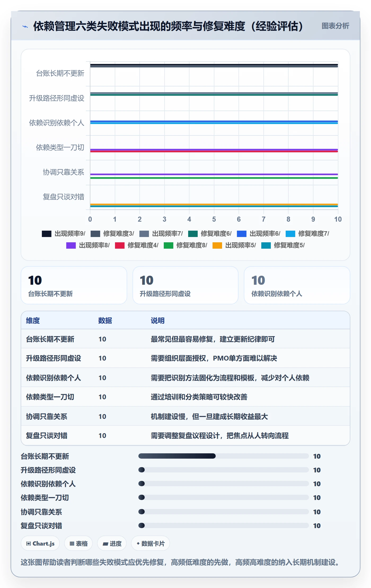Select the 进度 tag chip
The image size is (371, 588).
coord(112,543)
